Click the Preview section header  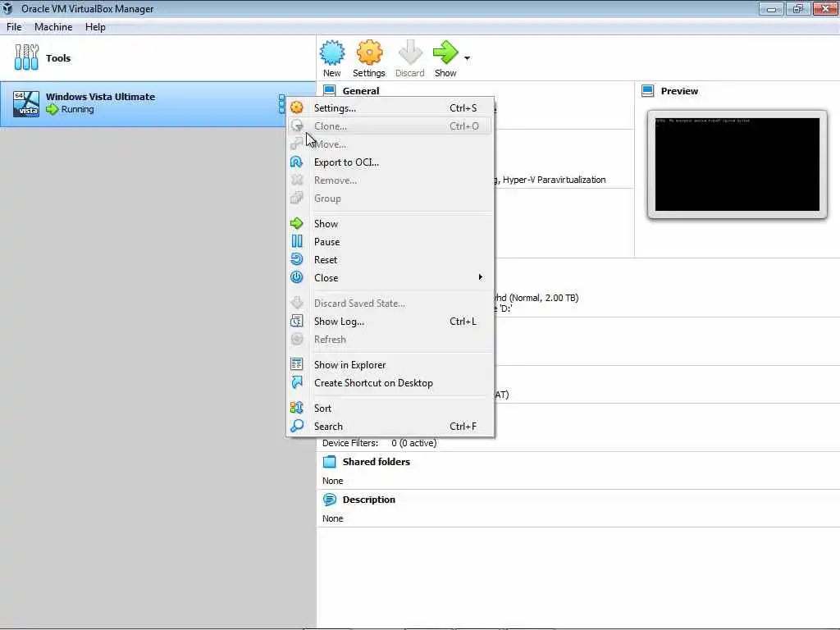(x=679, y=91)
